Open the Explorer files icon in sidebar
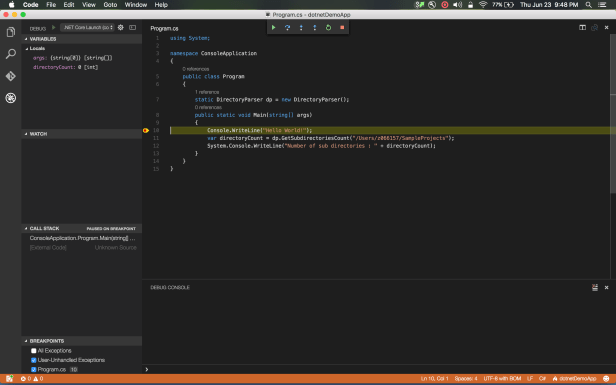The height and width of the screenshot is (385, 616). click(x=11, y=32)
